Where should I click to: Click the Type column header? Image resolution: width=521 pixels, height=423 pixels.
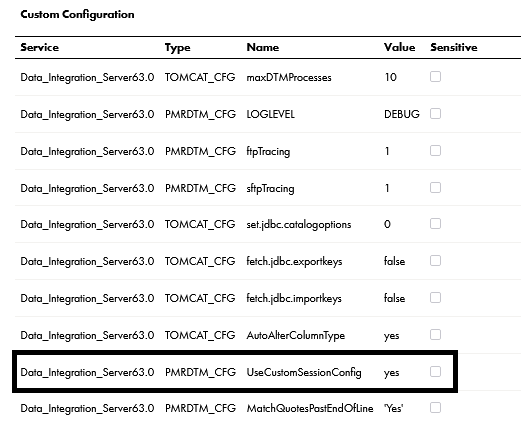[177, 48]
